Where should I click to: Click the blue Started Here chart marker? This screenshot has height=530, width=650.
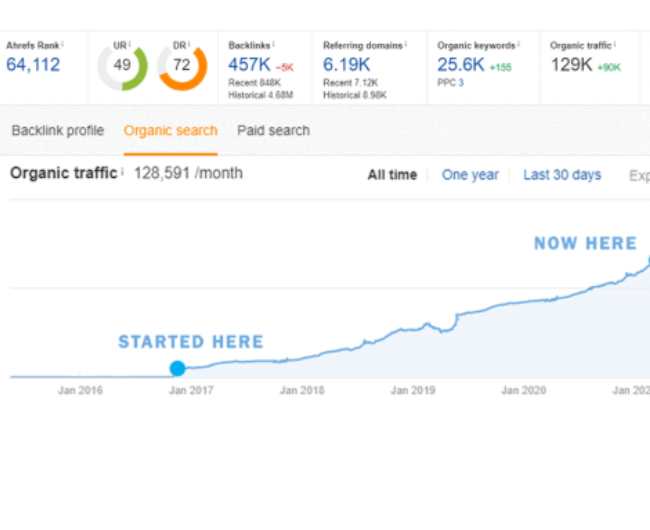pyautogui.click(x=177, y=368)
